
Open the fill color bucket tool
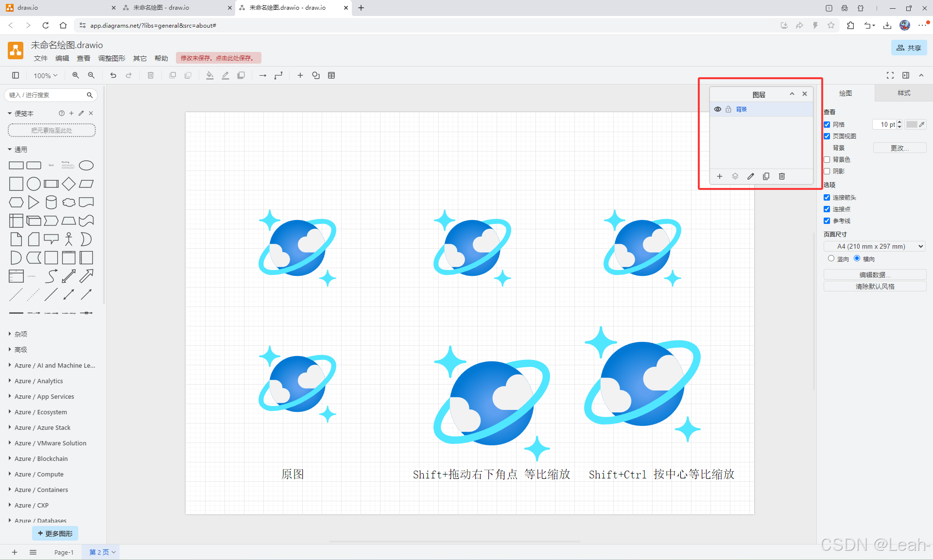[x=210, y=75]
